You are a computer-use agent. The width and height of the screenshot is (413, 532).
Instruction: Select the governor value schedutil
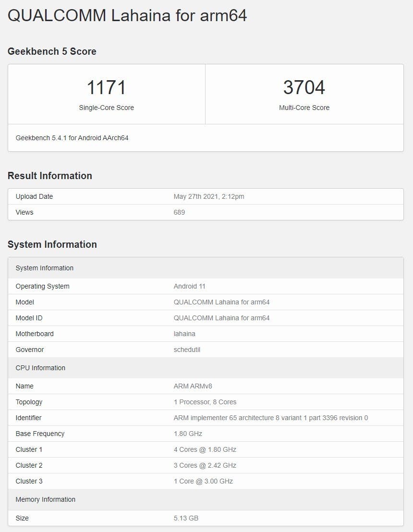[x=187, y=350]
